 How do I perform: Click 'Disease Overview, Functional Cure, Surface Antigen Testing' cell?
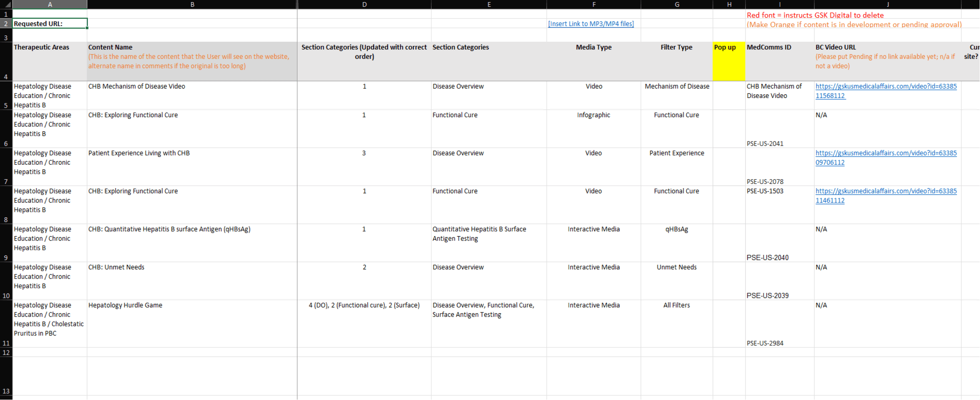(x=489, y=324)
